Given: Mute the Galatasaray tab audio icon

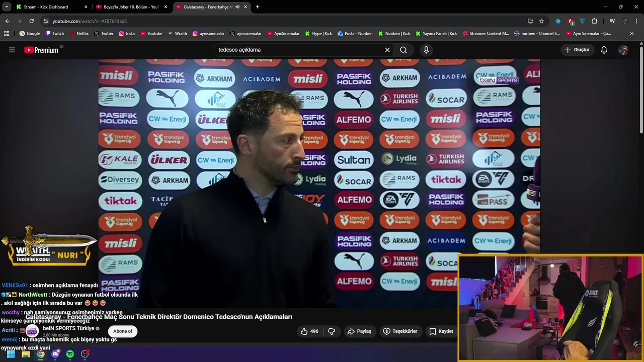Looking at the screenshot, I should pos(237,7).
